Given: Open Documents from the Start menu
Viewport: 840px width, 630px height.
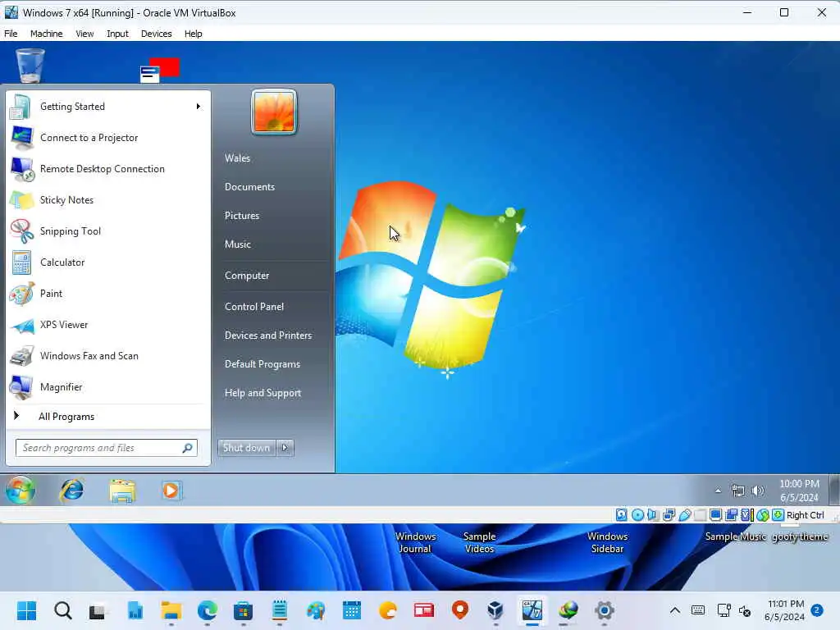Looking at the screenshot, I should (249, 187).
